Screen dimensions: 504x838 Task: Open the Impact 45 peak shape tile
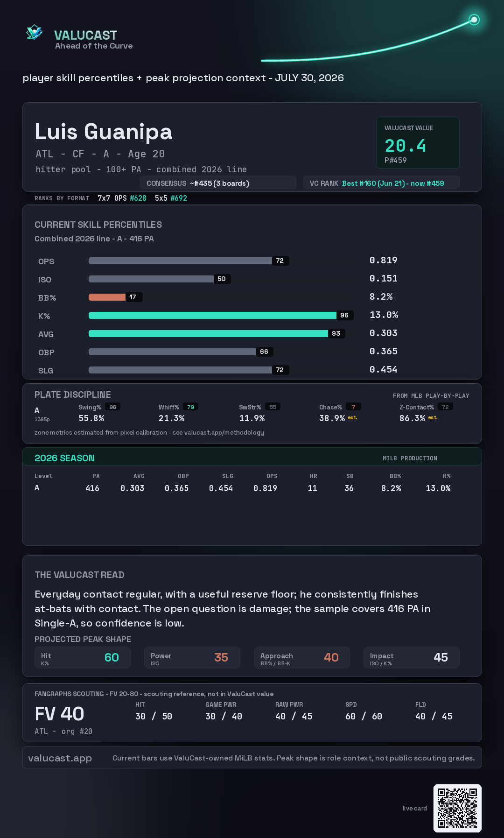tap(412, 658)
